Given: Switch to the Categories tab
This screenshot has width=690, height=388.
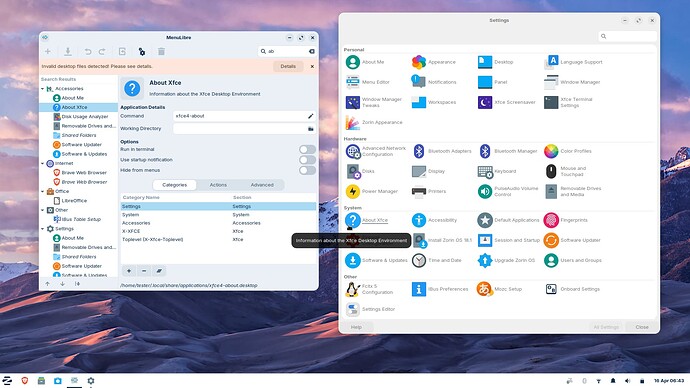Looking at the screenshot, I should point(175,185).
